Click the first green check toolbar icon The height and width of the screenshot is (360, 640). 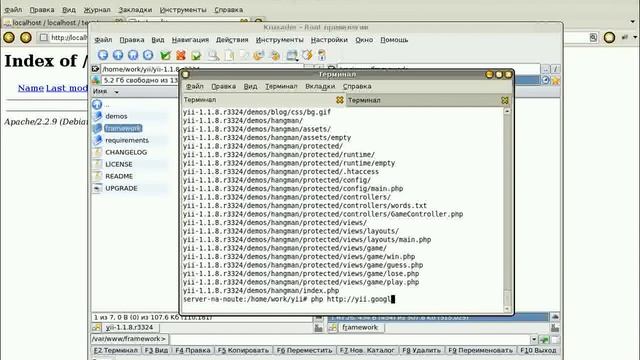click(165, 55)
